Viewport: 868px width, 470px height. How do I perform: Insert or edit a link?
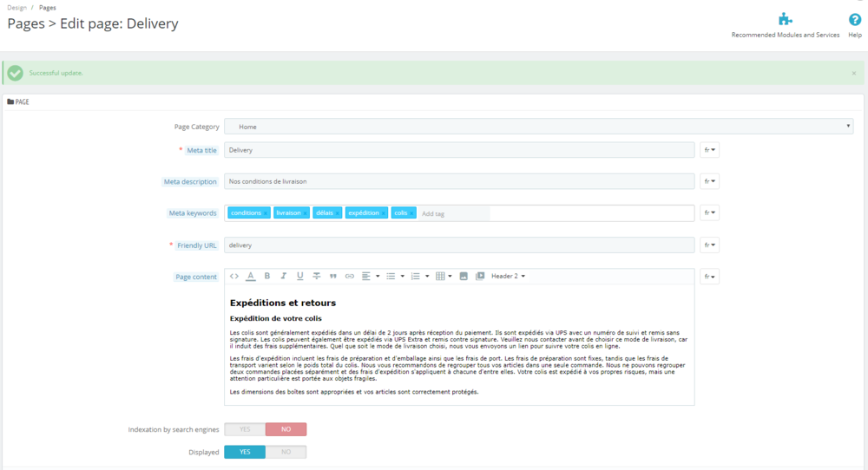350,277
